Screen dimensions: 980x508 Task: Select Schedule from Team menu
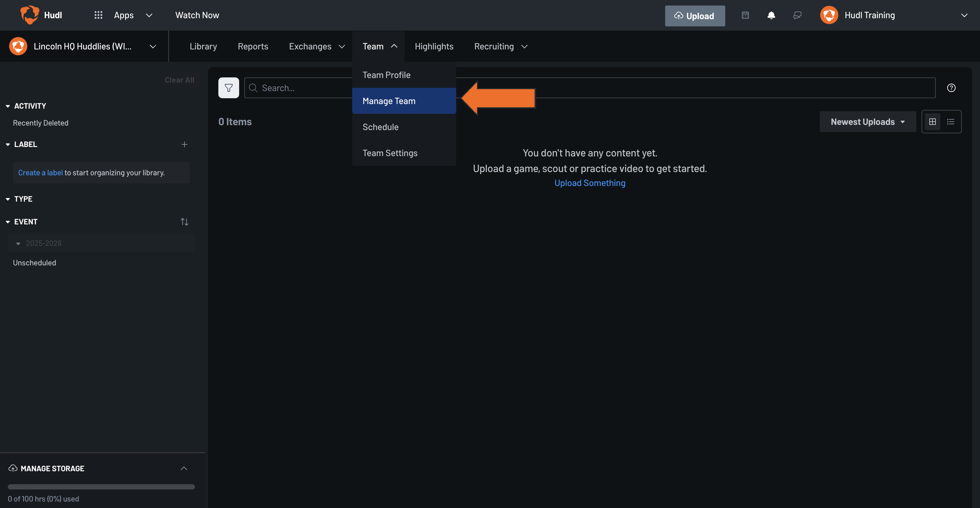pyautogui.click(x=404, y=127)
